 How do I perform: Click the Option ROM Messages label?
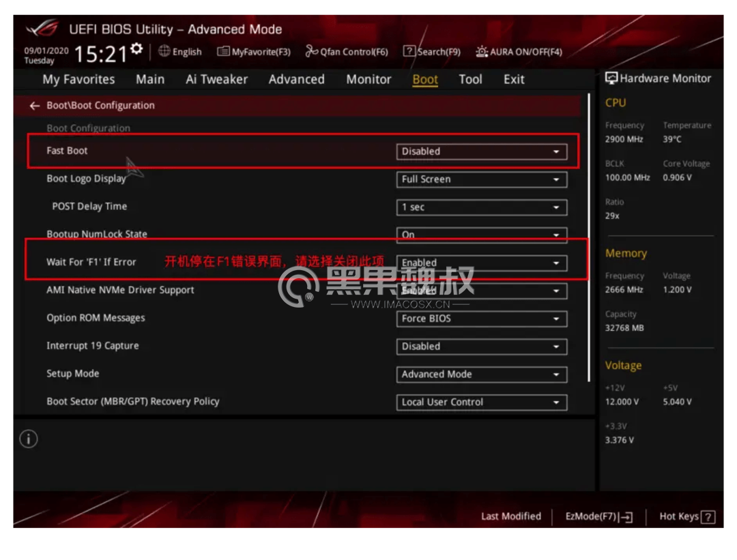pos(96,318)
